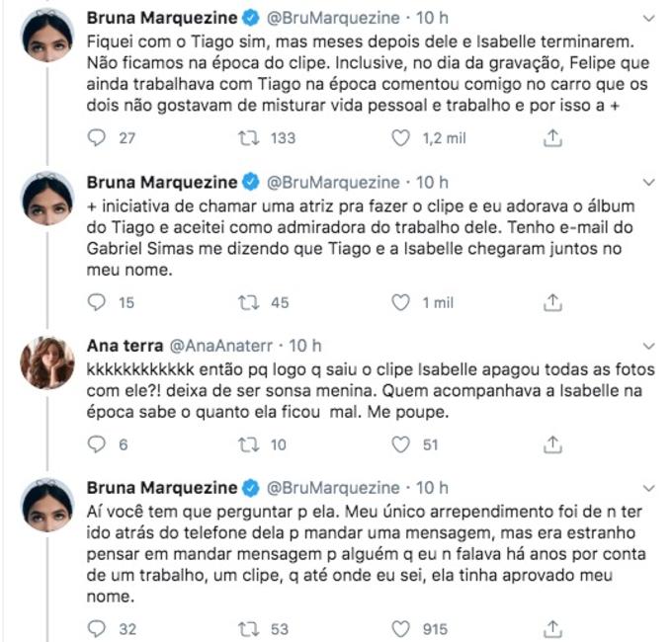Like the tweet with 1 mil likes

click(402, 302)
